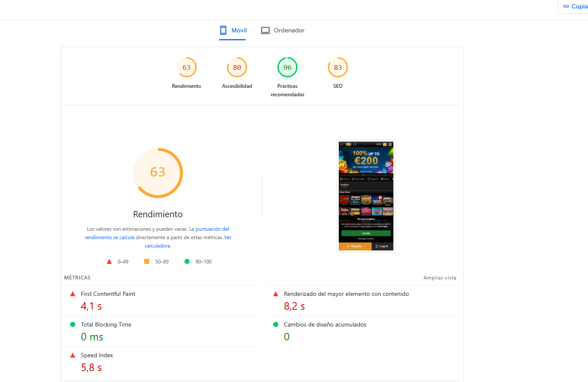588x382 pixels.
Task: Click the Copiar link button
Action: click(573, 7)
